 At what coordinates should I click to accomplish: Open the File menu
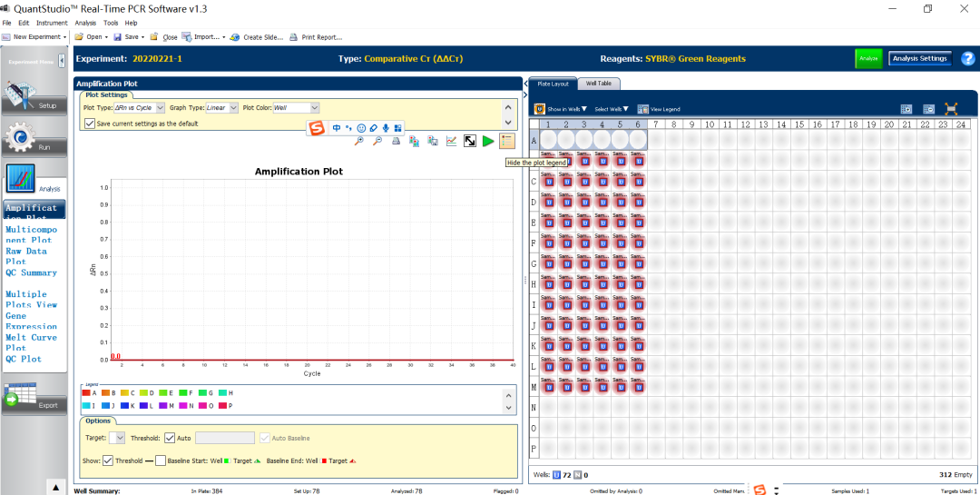click(x=7, y=23)
